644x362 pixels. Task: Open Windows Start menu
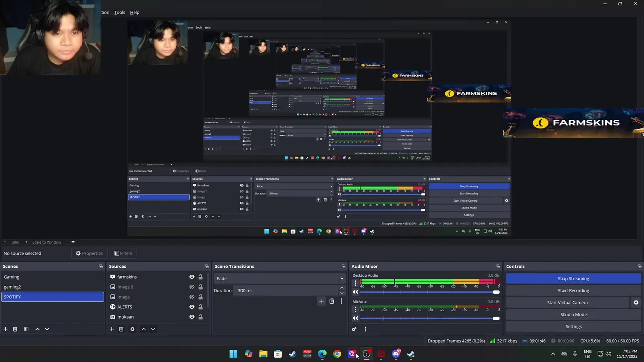click(x=233, y=354)
